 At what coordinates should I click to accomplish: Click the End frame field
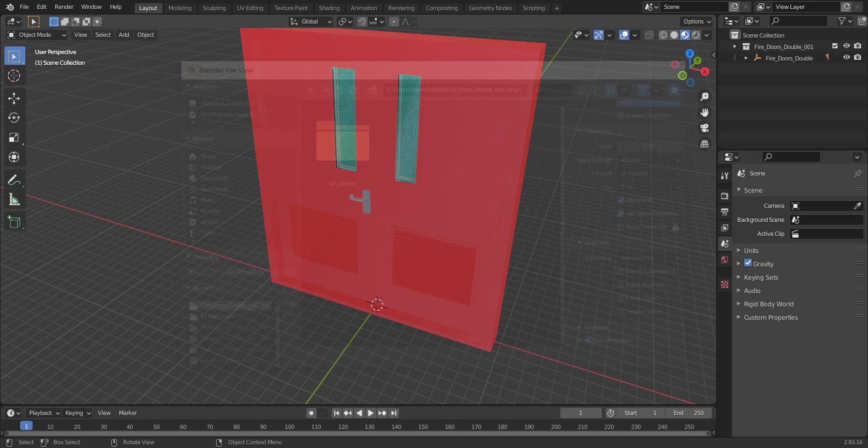[689, 413]
